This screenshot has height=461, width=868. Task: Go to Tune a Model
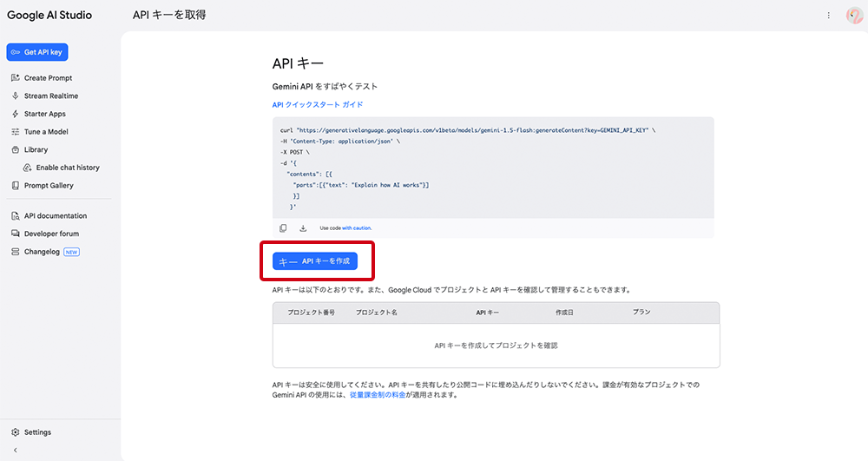pyautogui.click(x=46, y=132)
